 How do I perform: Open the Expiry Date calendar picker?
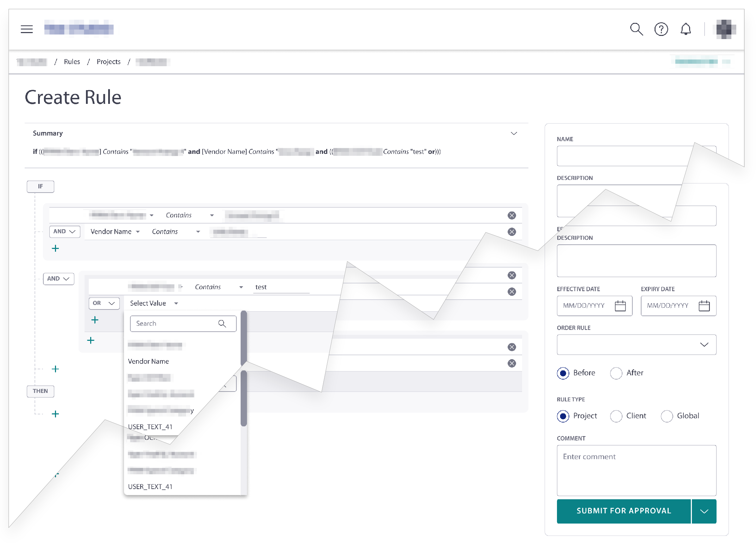(x=705, y=306)
